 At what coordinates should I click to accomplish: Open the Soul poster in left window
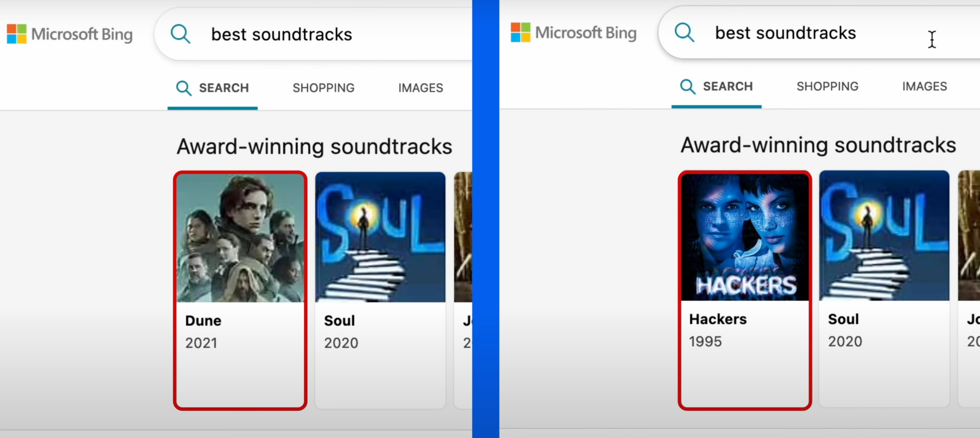click(380, 237)
